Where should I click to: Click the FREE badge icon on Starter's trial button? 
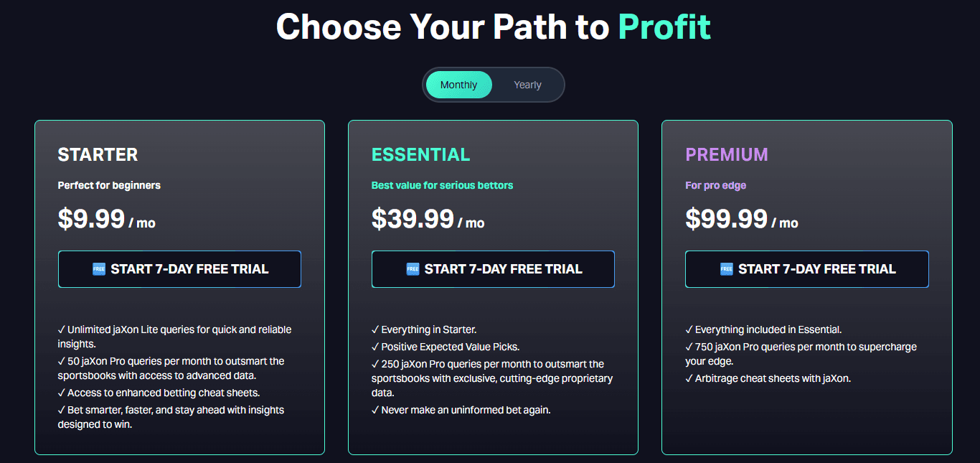[x=100, y=268]
